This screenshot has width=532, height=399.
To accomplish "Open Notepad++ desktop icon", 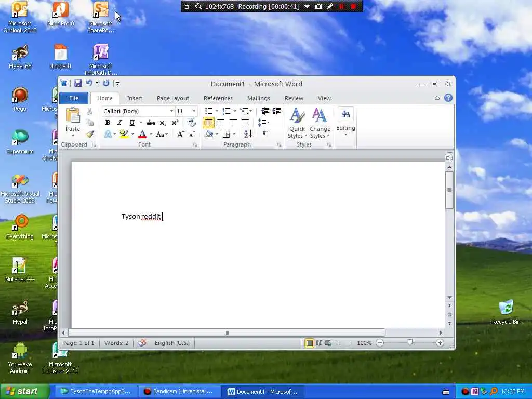I will coord(20,270).
